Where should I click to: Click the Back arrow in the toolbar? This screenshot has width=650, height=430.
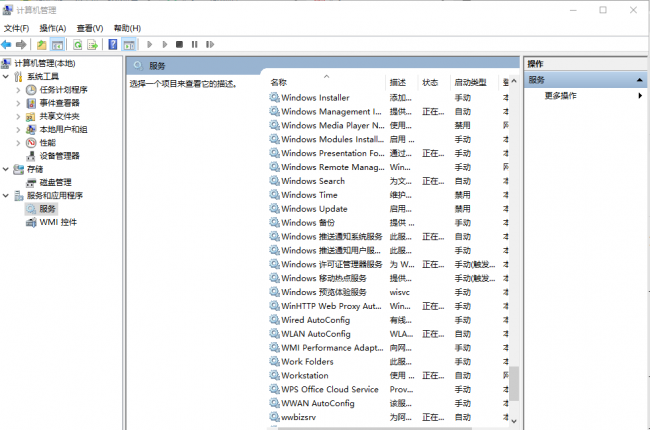pos(6,44)
